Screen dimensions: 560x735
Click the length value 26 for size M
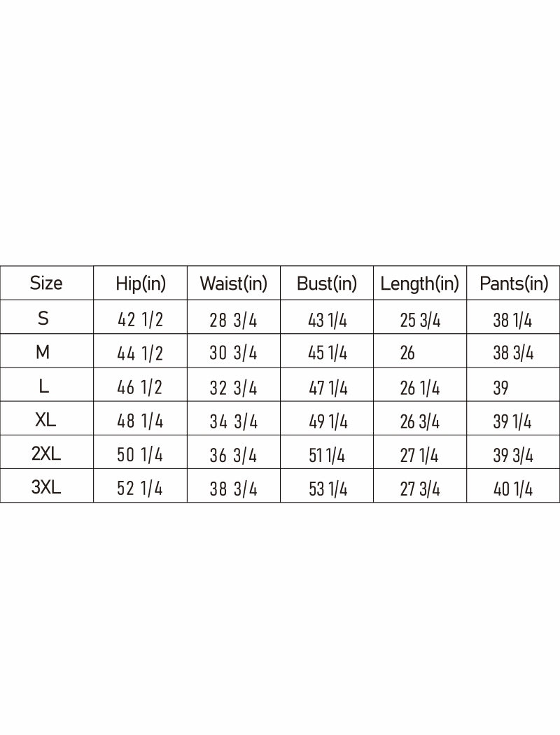pos(407,353)
